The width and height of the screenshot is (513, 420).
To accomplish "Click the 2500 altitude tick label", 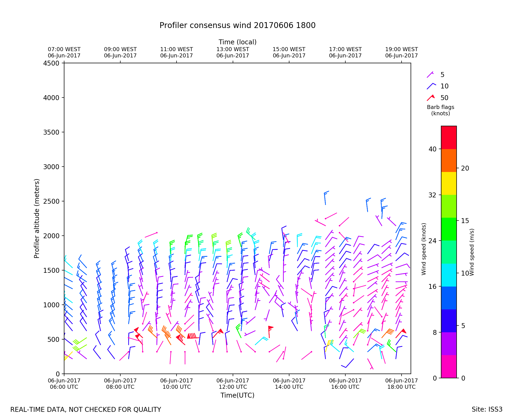I will (51, 201).
